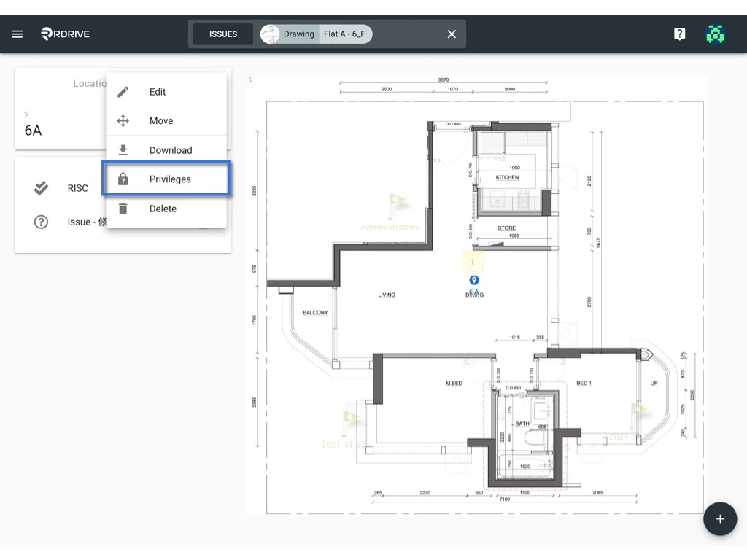
Task: Click the green Administrators flag marker
Action: pyautogui.click(x=395, y=206)
